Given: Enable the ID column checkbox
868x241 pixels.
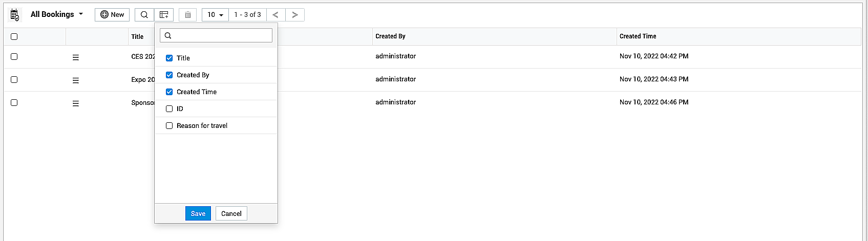Looking at the screenshot, I should click(170, 109).
